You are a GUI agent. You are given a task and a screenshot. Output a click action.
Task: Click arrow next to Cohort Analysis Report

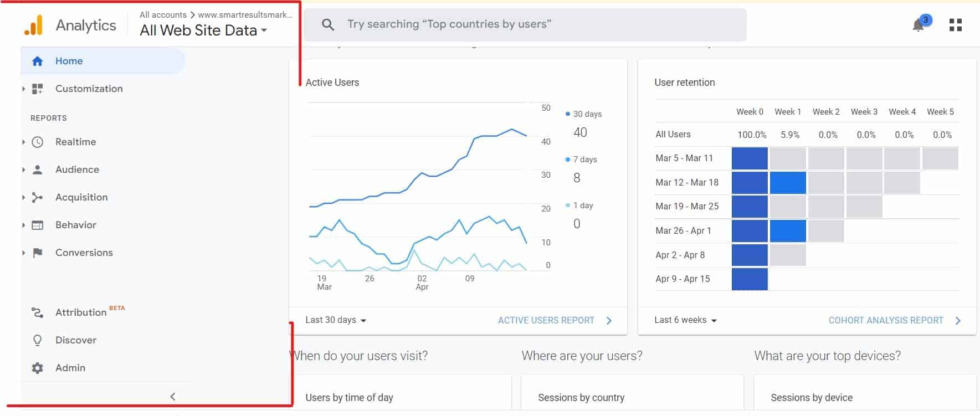[958, 321]
